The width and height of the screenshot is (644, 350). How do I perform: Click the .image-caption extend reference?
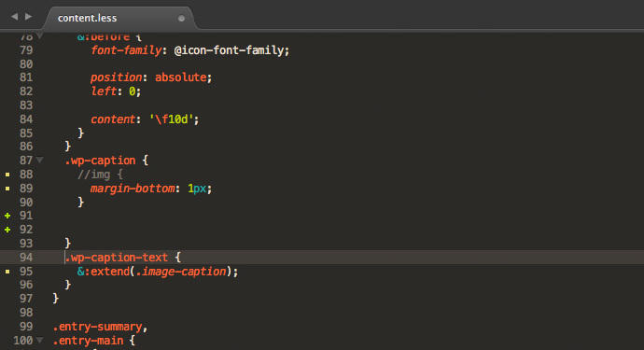[181, 272]
